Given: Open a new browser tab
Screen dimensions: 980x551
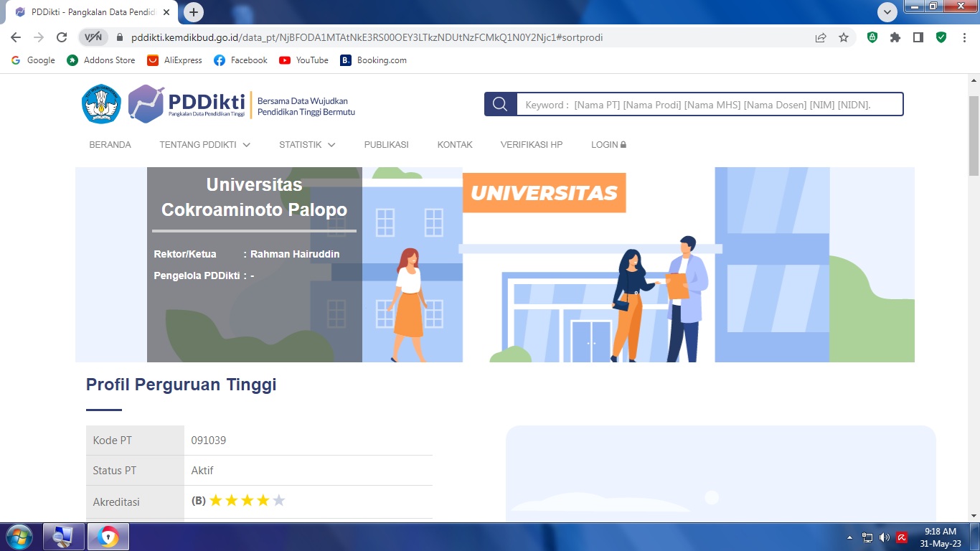Looking at the screenshot, I should [x=194, y=12].
